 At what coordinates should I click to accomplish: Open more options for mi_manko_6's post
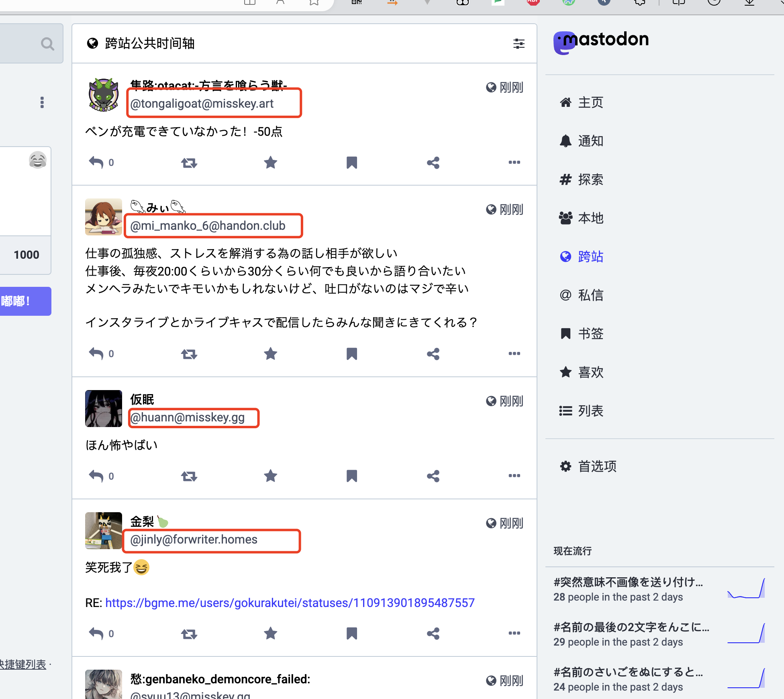(x=514, y=354)
